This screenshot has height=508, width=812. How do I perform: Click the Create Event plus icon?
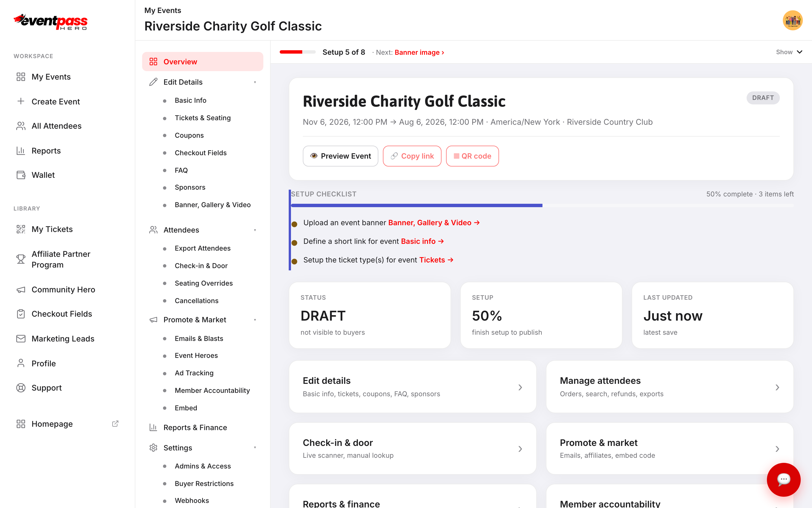coord(21,101)
